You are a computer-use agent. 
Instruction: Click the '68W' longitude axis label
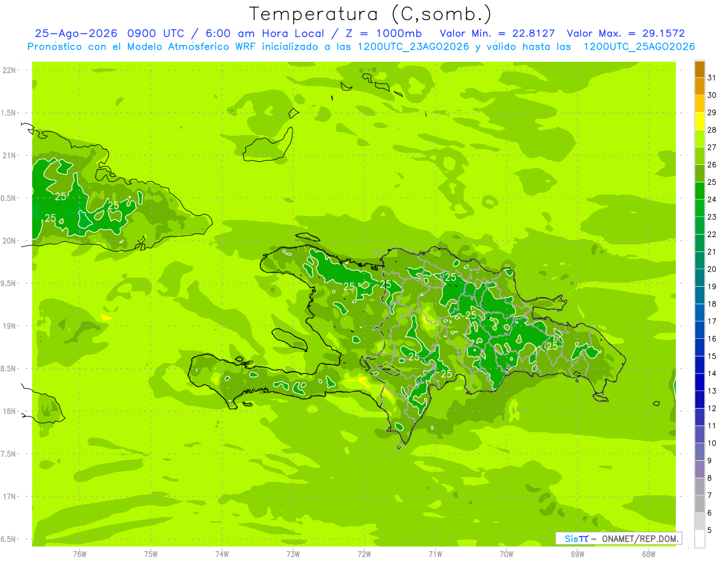tap(649, 554)
